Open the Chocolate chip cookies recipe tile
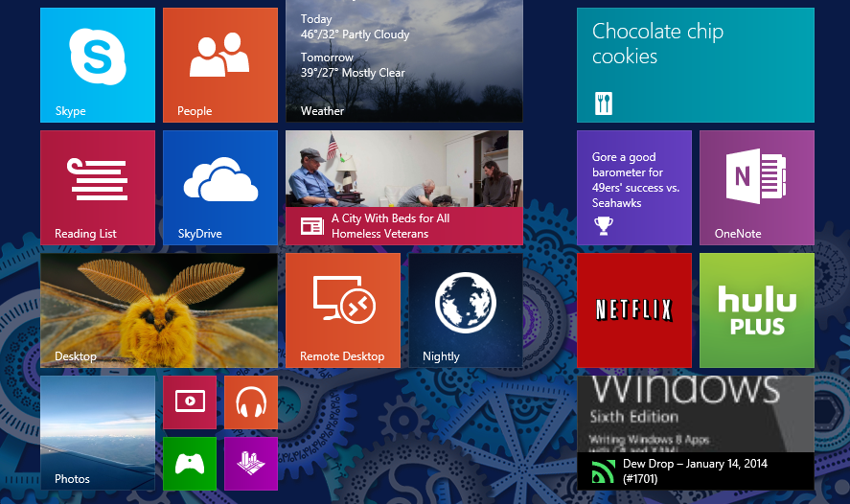Image resolution: width=850 pixels, height=504 pixels. tap(696, 65)
